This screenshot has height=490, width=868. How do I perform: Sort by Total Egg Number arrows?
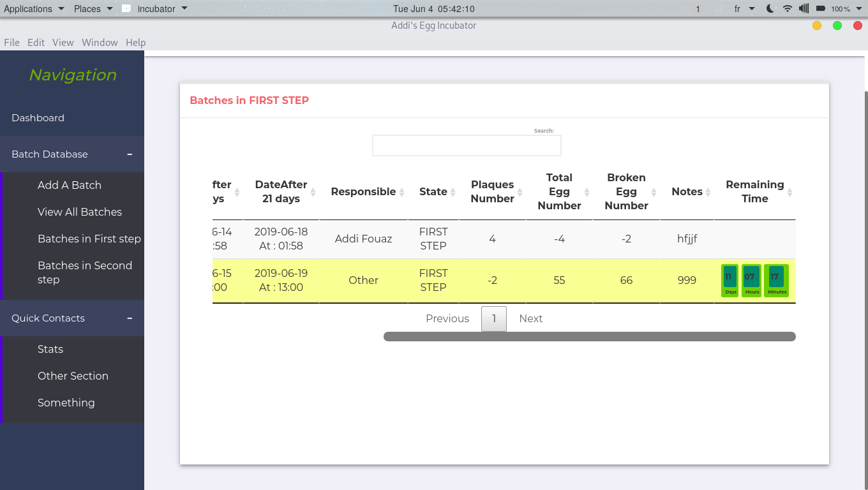click(x=587, y=192)
